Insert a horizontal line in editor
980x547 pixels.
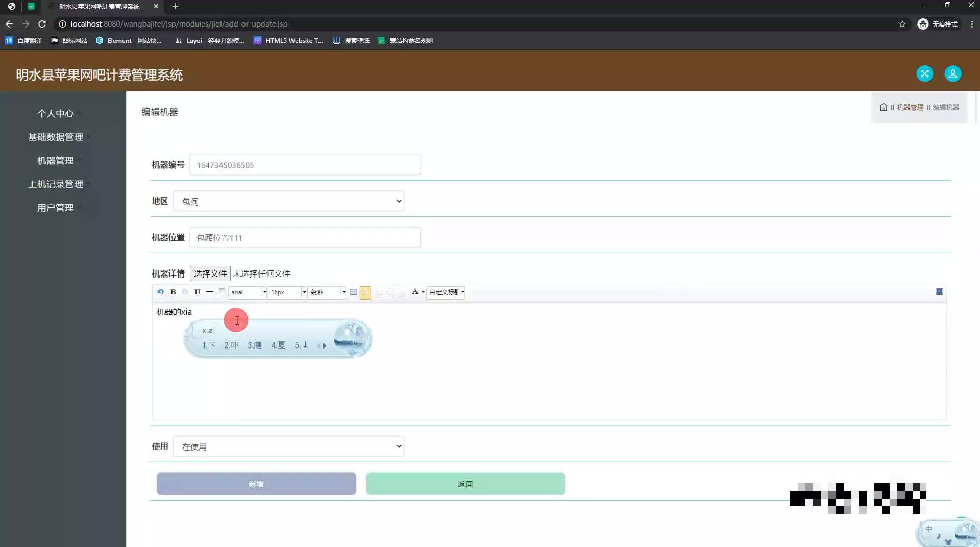point(210,292)
